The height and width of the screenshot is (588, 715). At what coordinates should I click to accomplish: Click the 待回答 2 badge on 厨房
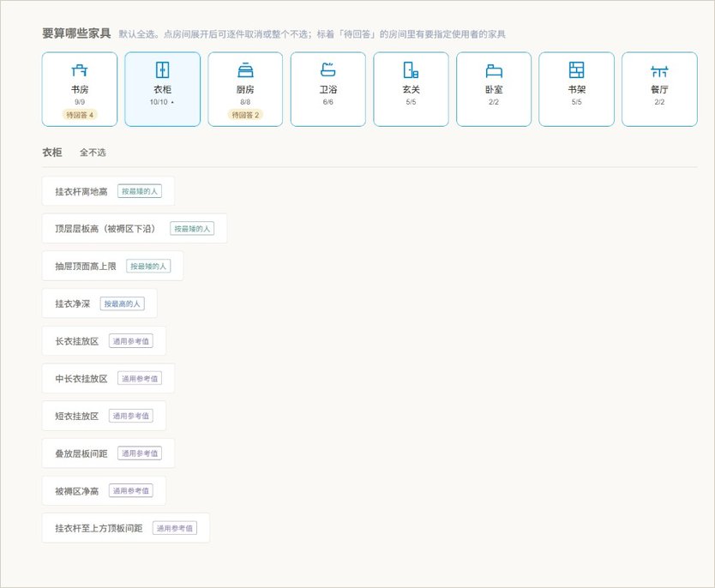[245, 115]
